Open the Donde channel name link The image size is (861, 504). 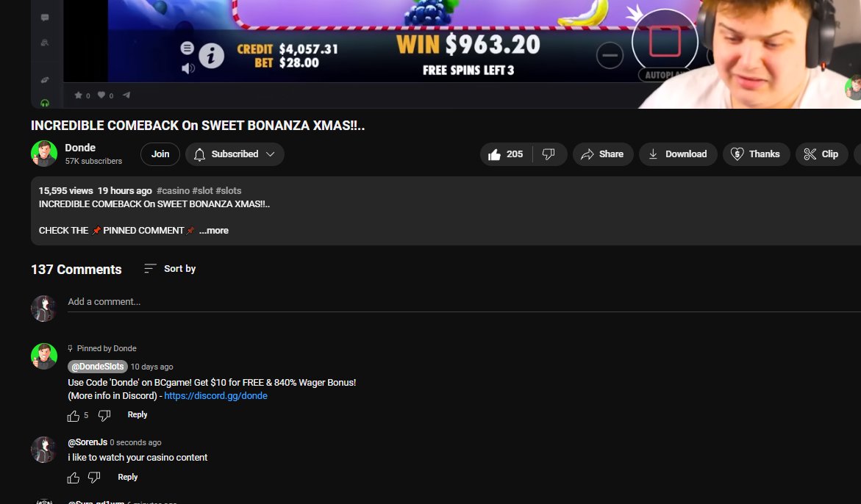[80, 148]
